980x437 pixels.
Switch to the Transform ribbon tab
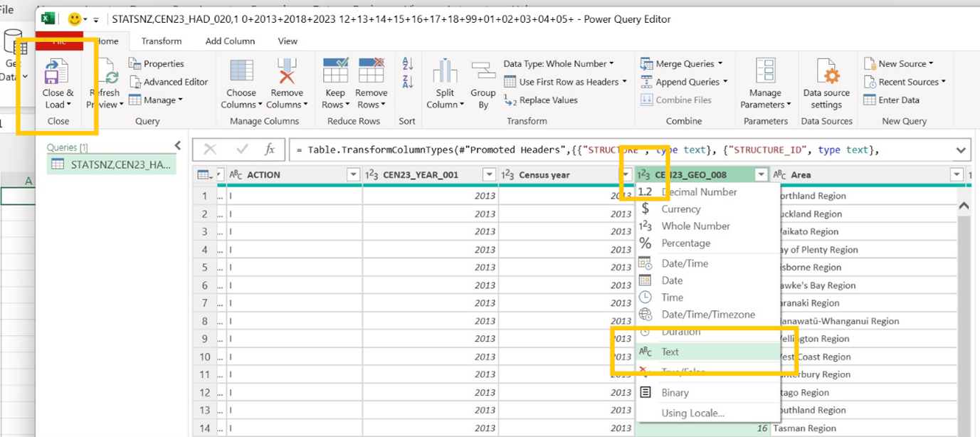pos(162,41)
